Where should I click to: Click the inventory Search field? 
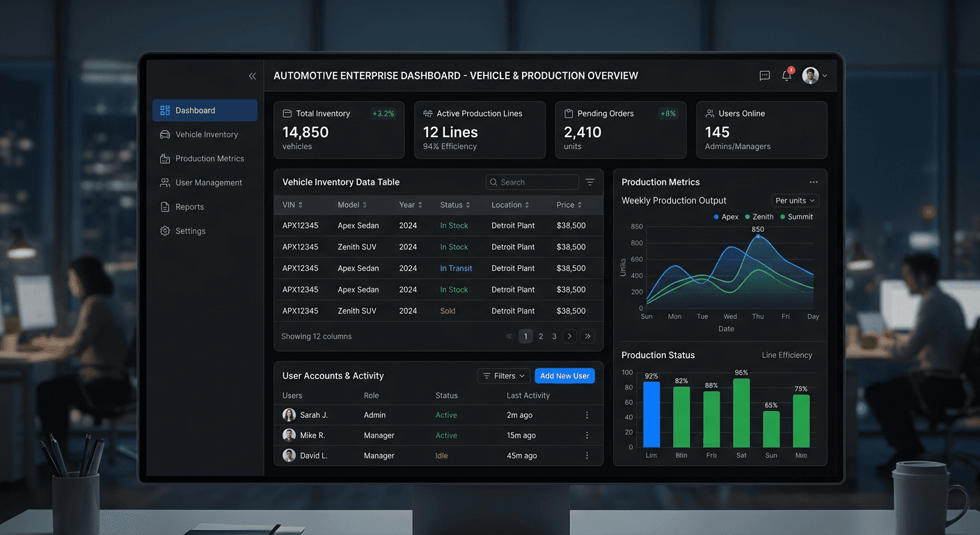(x=532, y=183)
